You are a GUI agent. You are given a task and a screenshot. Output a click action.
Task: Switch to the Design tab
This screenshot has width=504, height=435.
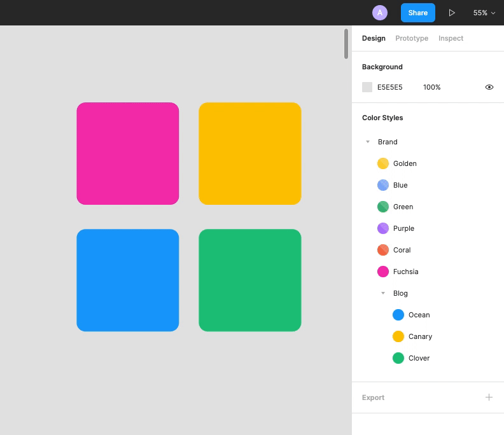coord(374,38)
